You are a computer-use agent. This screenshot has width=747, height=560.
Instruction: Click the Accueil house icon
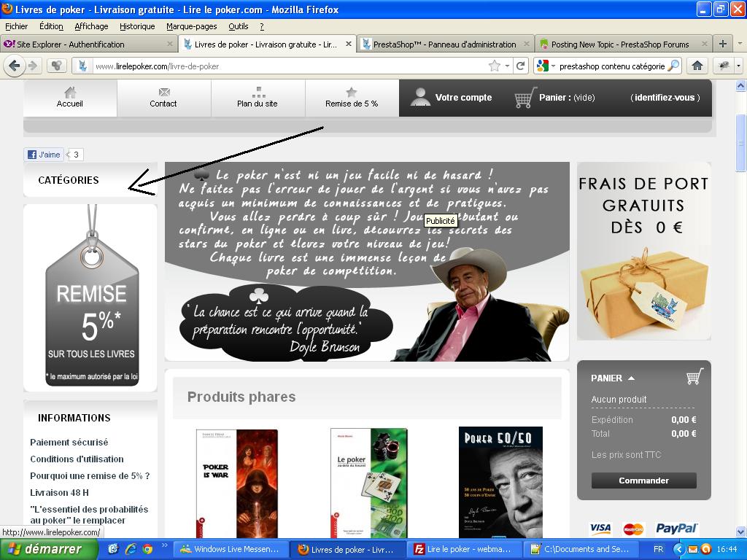point(70,92)
